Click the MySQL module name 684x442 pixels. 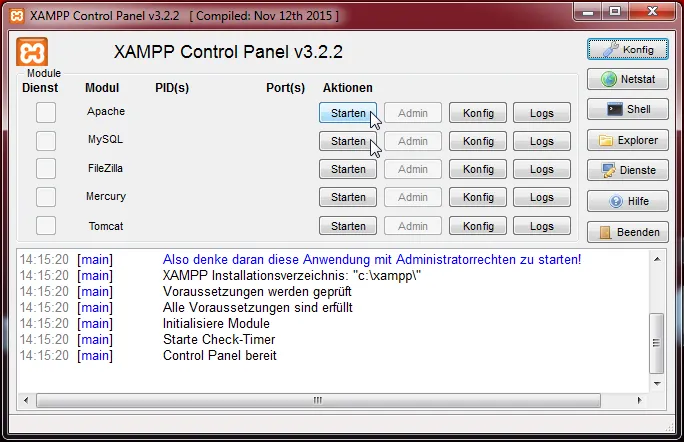click(106, 139)
